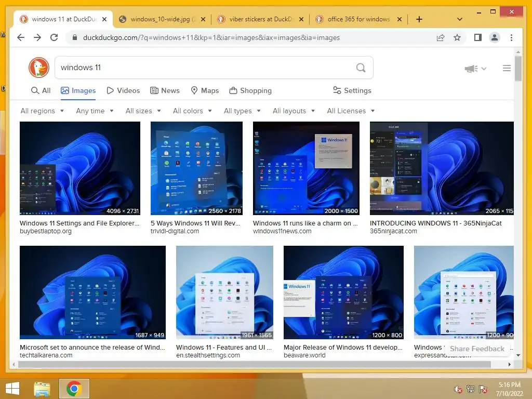
Task: Open Chrome side panel
Action: 478,37
